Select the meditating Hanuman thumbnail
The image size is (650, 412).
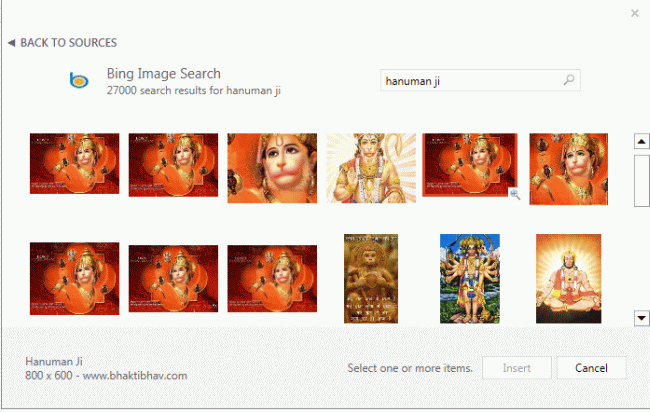tap(568, 279)
